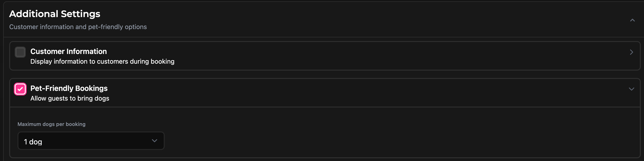
Task: Click the Pet-Friendly Bookings title
Action: [69, 88]
